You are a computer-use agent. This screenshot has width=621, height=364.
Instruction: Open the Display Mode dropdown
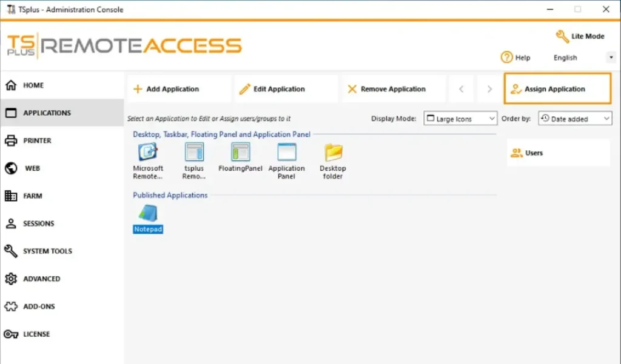click(460, 119)
